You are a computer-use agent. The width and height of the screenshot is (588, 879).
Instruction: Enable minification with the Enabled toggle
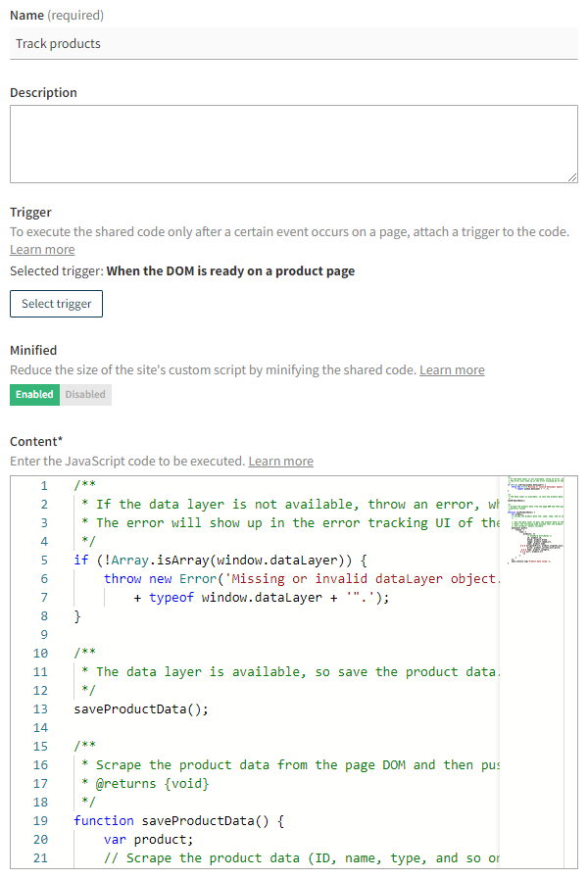34,393
